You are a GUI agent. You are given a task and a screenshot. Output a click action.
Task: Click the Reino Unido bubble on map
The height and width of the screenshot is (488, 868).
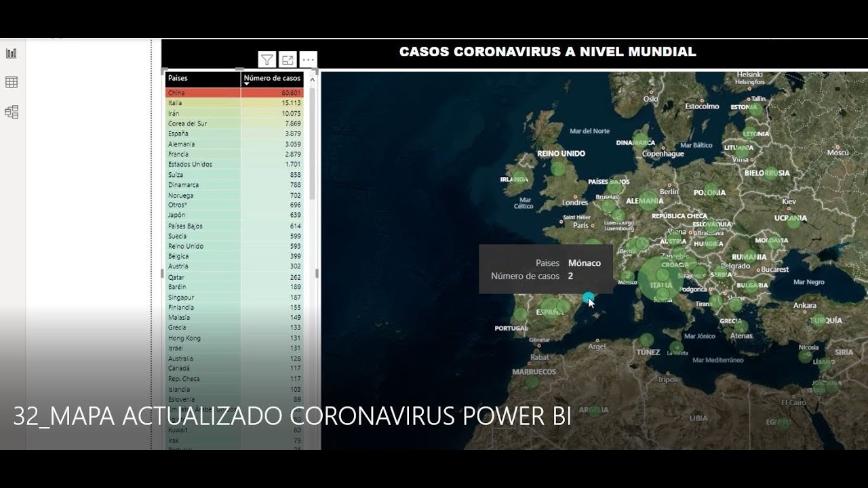pos(558,169)
